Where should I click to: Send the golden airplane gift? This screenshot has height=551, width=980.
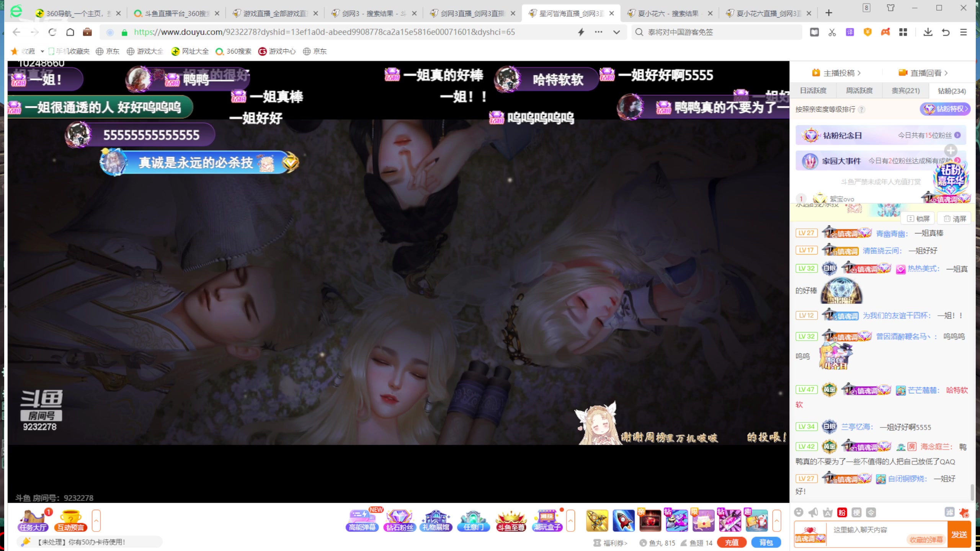(x=597, y=521)
